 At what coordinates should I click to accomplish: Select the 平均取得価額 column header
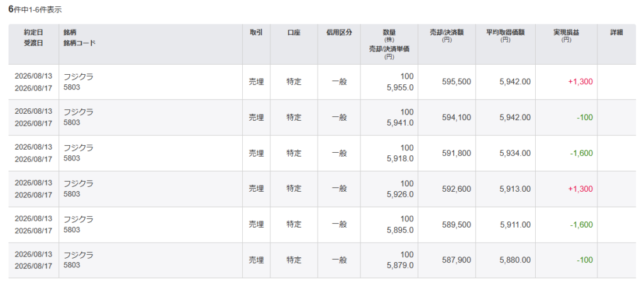[506, 44]
